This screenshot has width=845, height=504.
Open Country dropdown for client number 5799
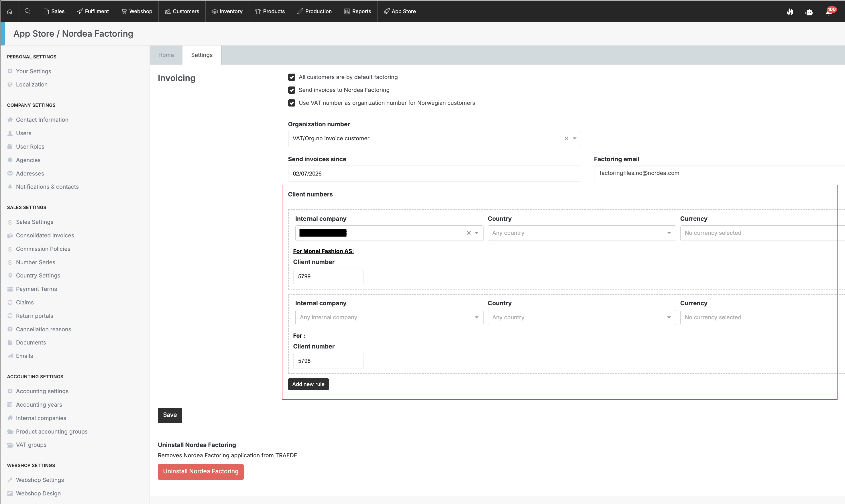click(x=581, y=233)
